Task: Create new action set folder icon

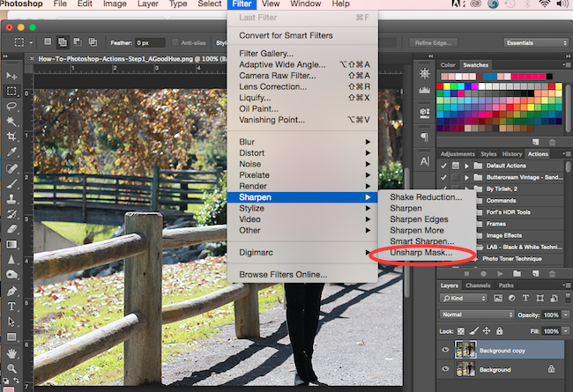Action: 517,274
